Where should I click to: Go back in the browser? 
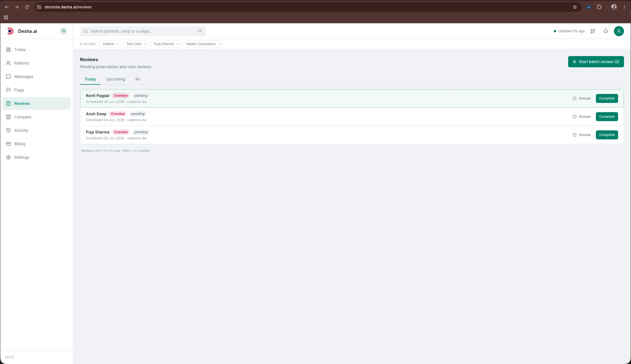coord(7,7)
